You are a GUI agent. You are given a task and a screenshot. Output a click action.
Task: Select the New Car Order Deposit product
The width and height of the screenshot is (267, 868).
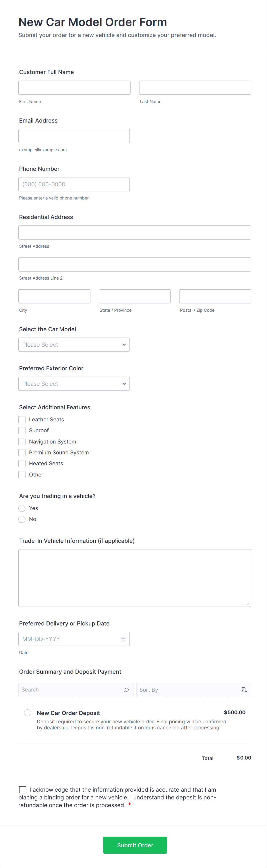coord(28,713)
